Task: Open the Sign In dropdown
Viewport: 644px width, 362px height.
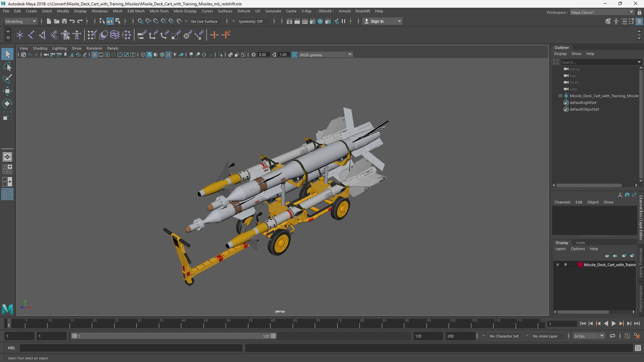Action: pos(383,21)
